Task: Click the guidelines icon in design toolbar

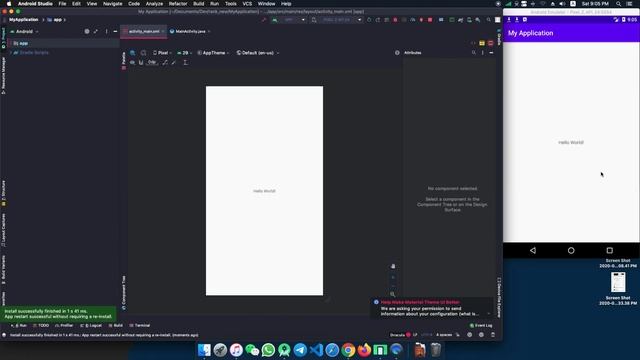Action: (x=185, y=62)
